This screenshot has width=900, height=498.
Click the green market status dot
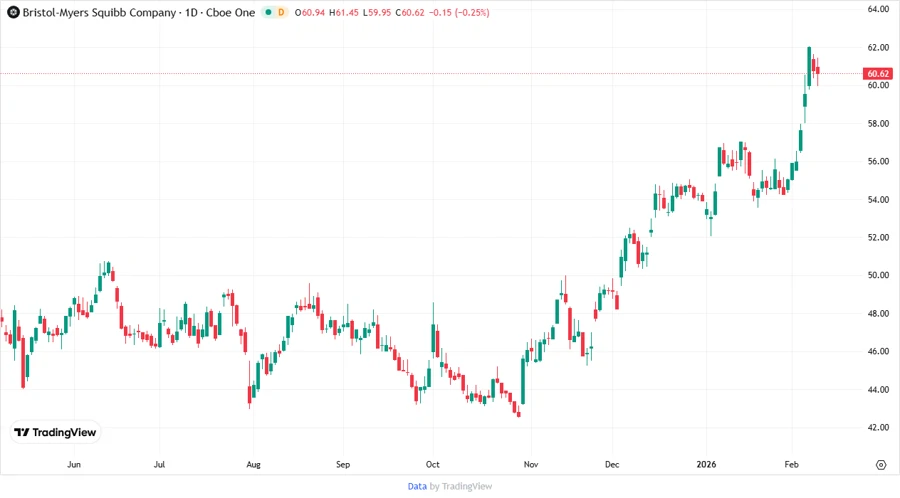click(268, 12)
